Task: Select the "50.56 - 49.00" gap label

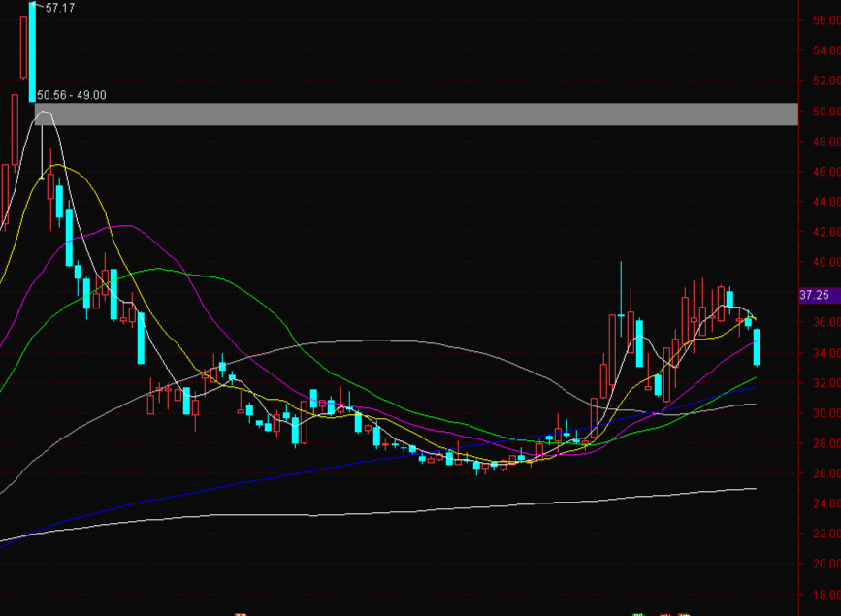Action: [x=72, y=95]
